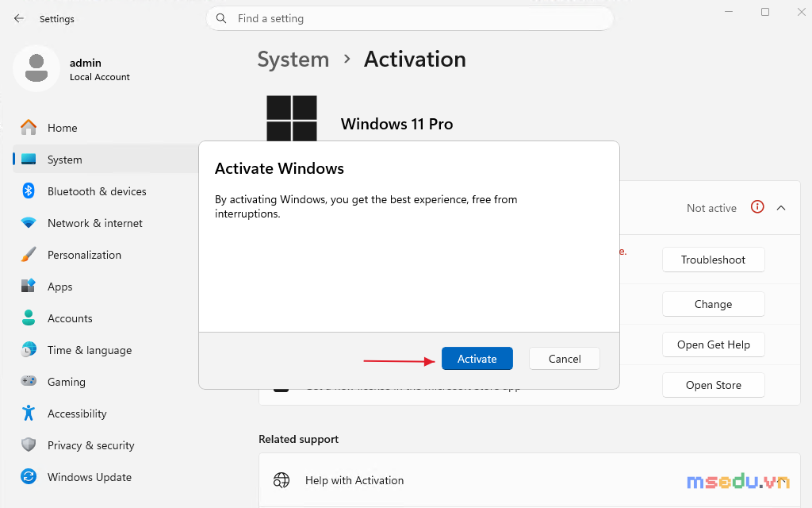Open Privacy & security label

90,445
